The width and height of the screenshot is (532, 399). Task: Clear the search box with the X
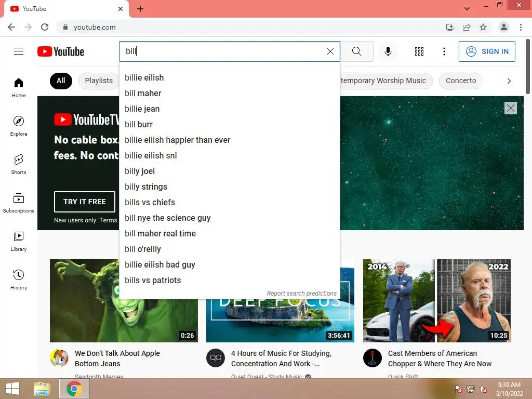(x=330, y=51)
